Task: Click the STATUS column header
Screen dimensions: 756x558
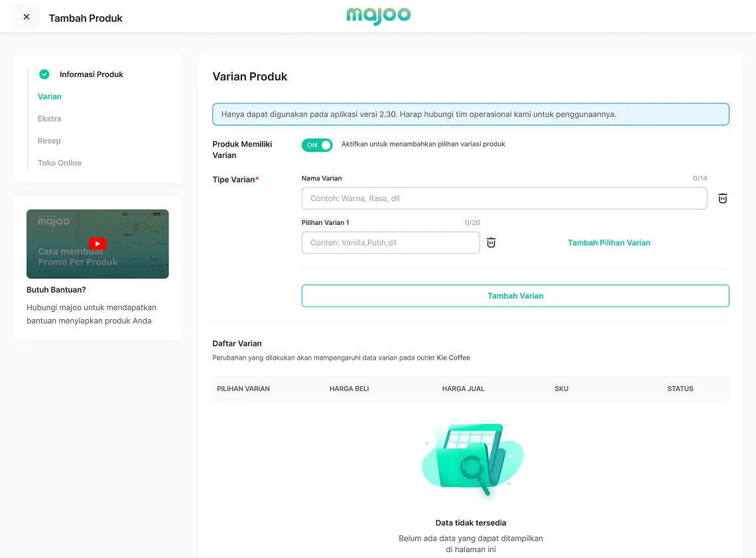Action: point(680,389)
